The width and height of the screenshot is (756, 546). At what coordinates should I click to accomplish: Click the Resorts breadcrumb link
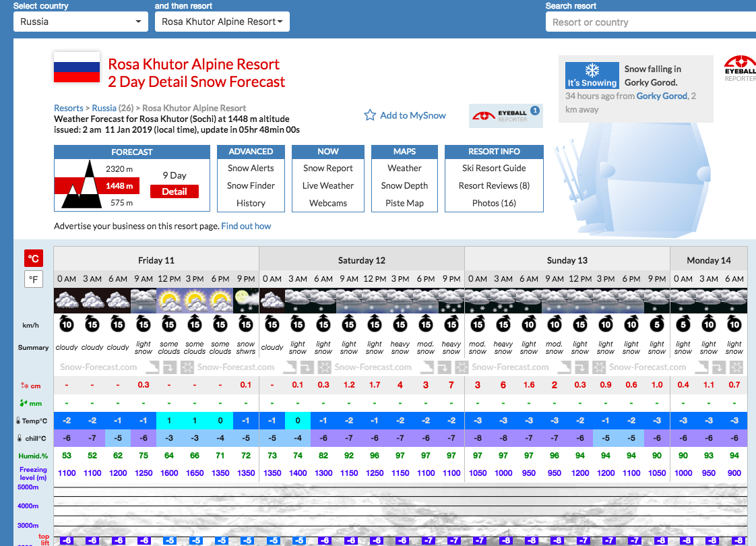click(x=69, y=108)
